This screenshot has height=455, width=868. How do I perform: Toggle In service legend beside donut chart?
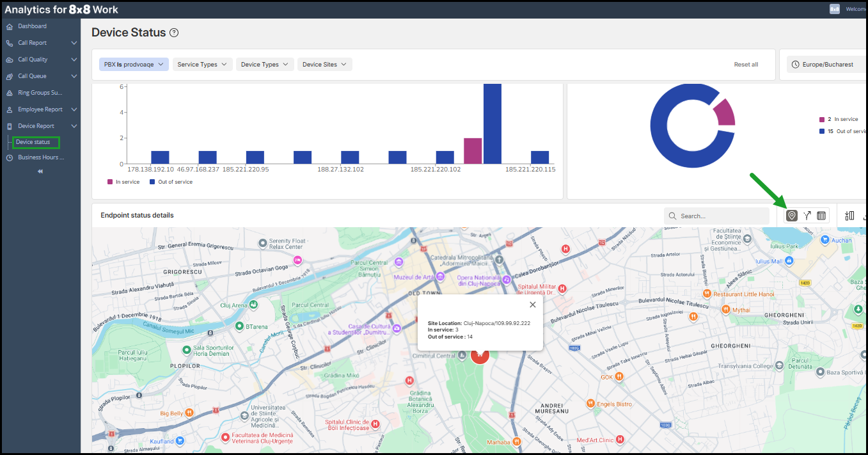[x=842, y=120]
